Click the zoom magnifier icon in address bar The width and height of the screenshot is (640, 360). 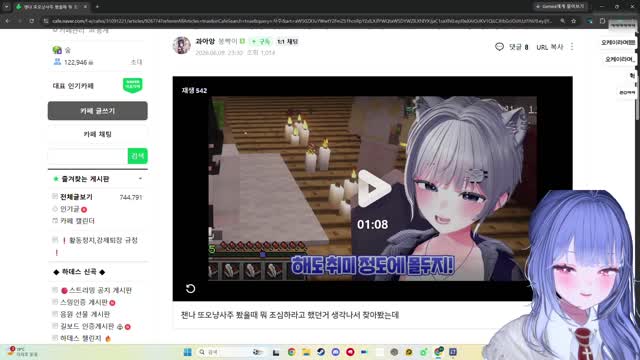562,21
